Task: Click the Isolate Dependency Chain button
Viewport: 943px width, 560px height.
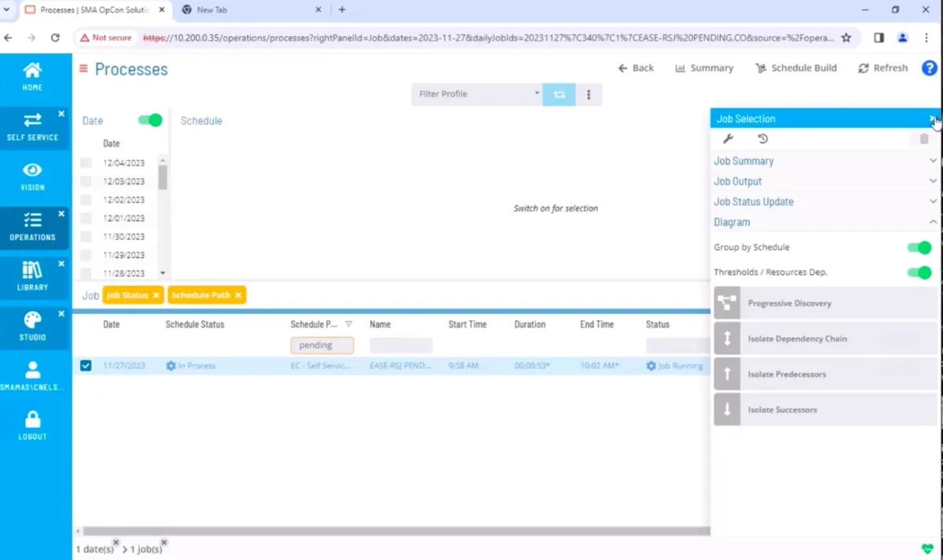Action: pos(825,339)
